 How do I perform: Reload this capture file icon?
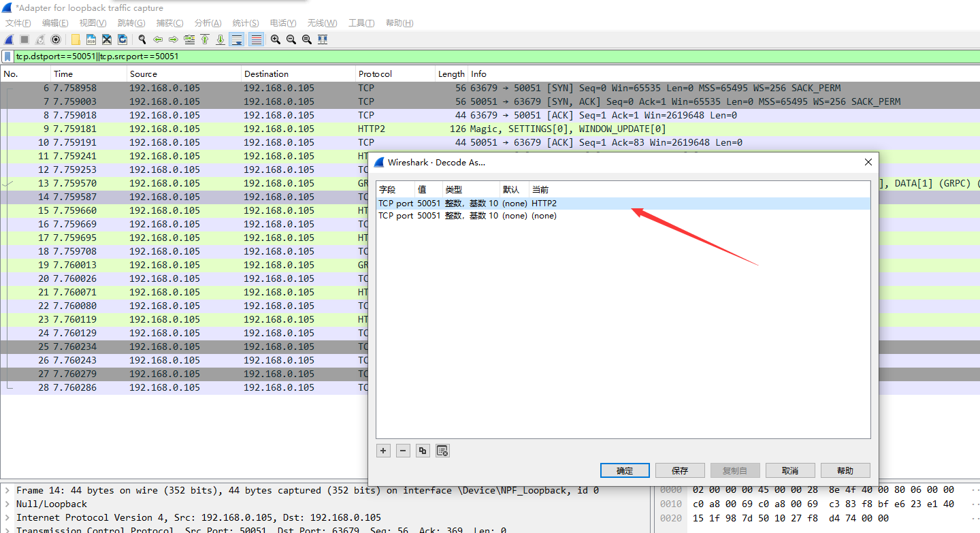pyautogui.click(x=122, y=39)
